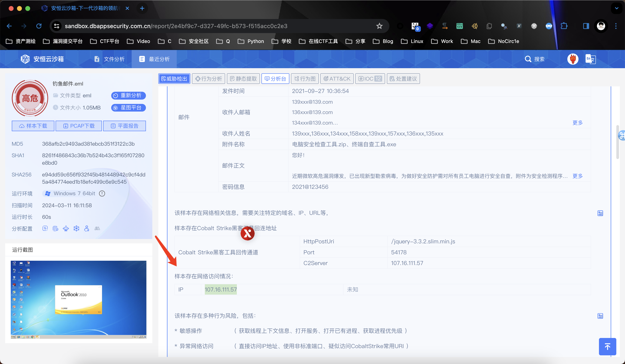Click the 样本下载 button
Viewport: 625px width, 364px height.
33,126
